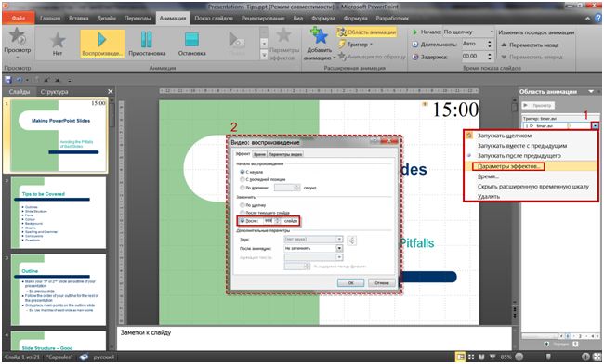This screenshot has height=364, width=604.
Task: Select slide 2 Tips to be Covered thumbnail
Action: 59,213
